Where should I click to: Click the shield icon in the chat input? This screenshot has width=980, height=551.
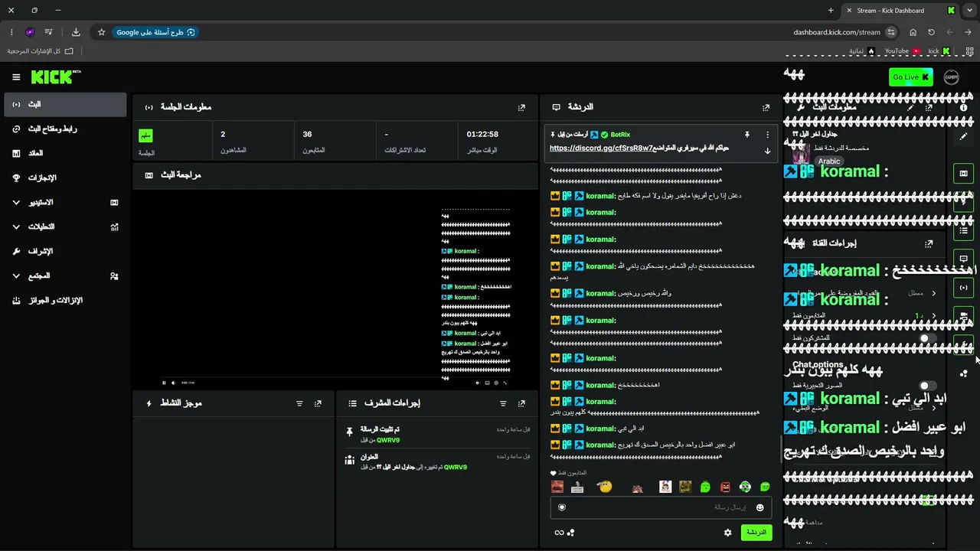[x=562, y=507]
